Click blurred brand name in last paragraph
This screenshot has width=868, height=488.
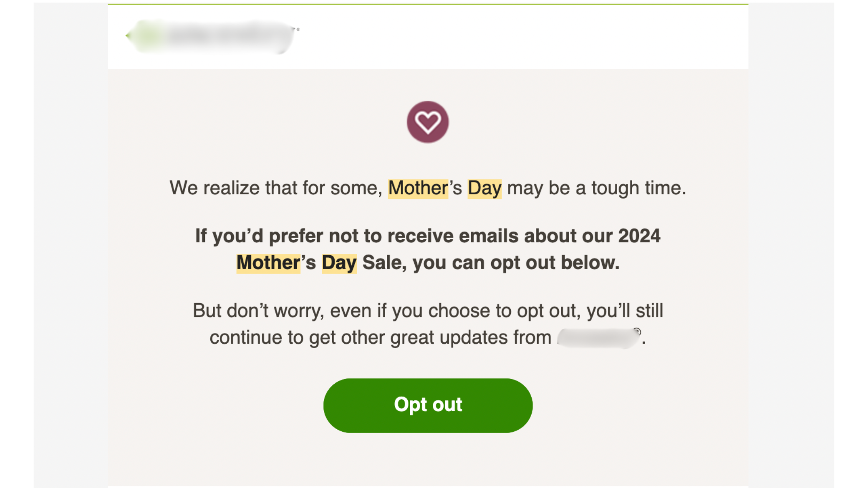pos(597,338)
